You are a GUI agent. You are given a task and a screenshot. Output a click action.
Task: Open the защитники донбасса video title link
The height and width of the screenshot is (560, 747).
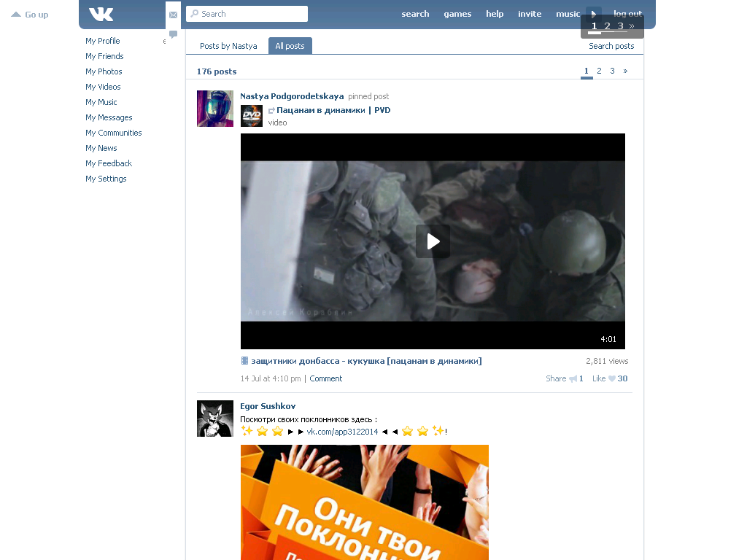pos(366,361)
